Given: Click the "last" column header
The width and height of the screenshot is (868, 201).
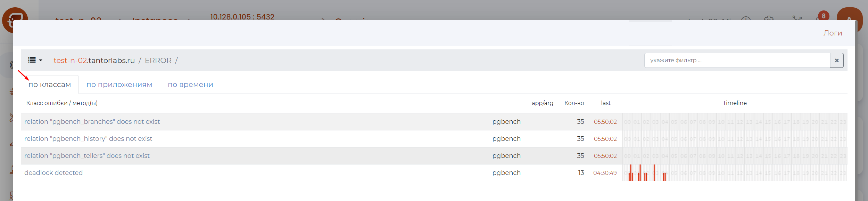Looking at the screenshot, I should point(606,103).
